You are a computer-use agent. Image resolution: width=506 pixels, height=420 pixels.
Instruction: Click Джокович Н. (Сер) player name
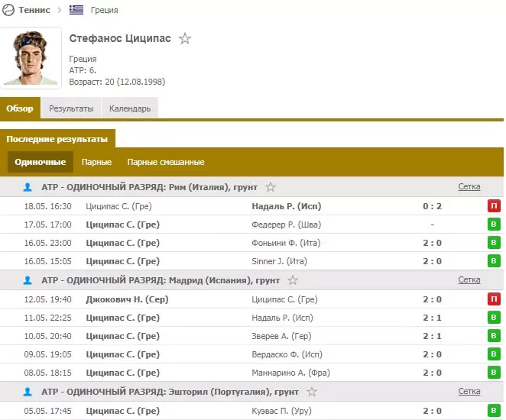pyautogui.click(x=127, y=299)
